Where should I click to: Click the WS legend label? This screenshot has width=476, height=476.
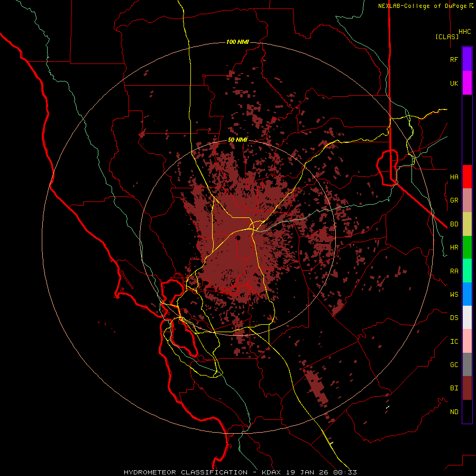454,295
